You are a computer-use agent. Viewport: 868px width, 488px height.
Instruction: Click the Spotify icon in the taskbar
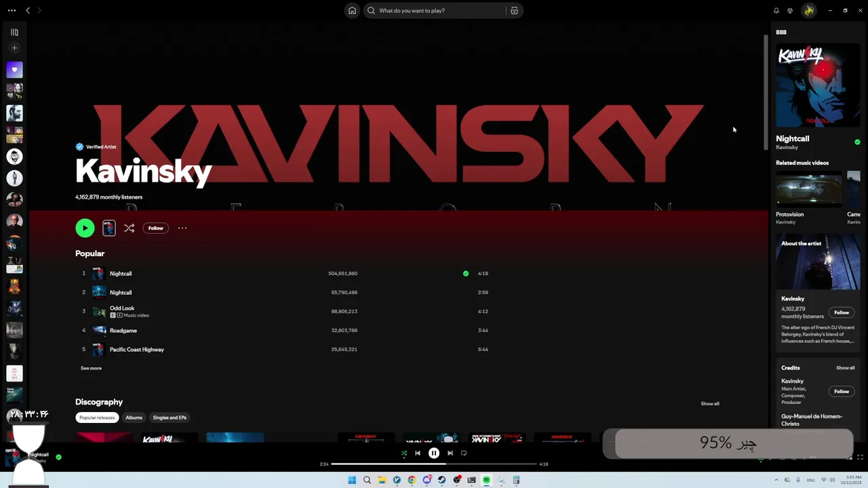point(486,480)
